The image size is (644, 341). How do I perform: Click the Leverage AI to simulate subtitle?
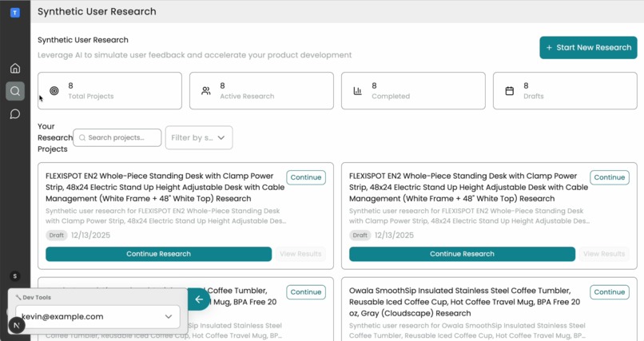click(195, 55)
